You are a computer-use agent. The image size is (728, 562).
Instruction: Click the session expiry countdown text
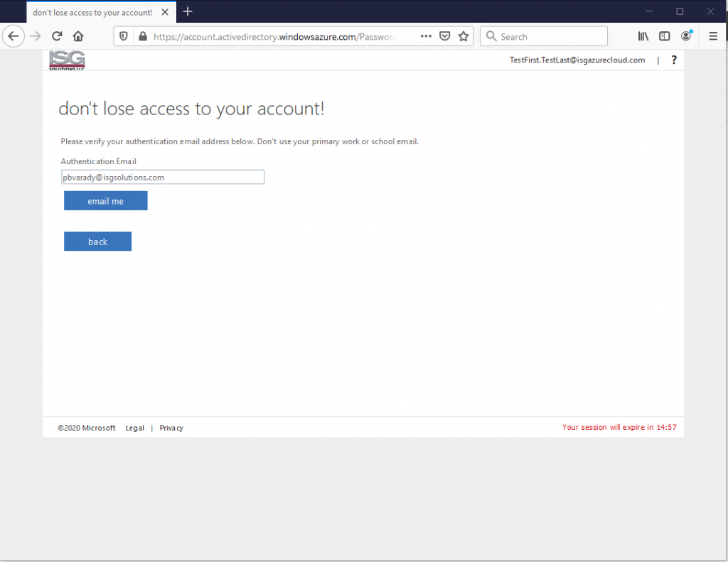619,427
